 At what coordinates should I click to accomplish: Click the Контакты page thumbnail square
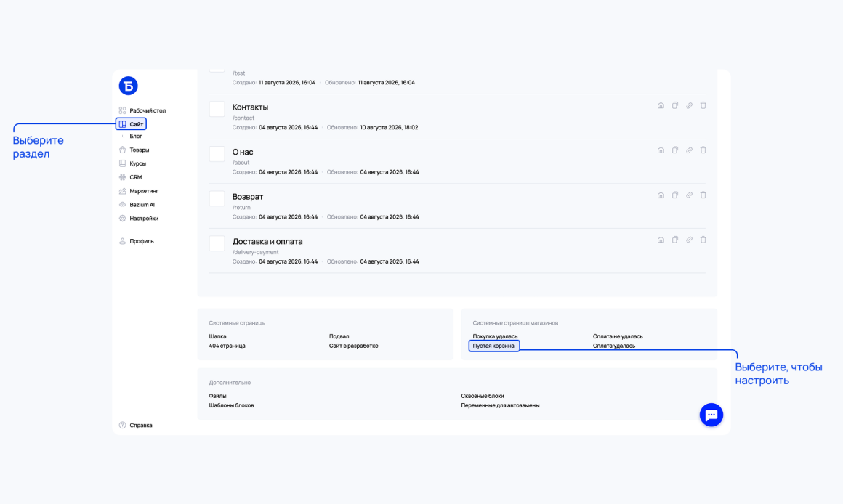click(217, 109)
